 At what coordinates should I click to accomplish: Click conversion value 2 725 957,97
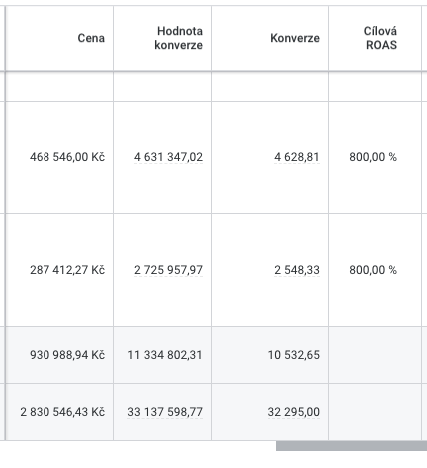168,270
